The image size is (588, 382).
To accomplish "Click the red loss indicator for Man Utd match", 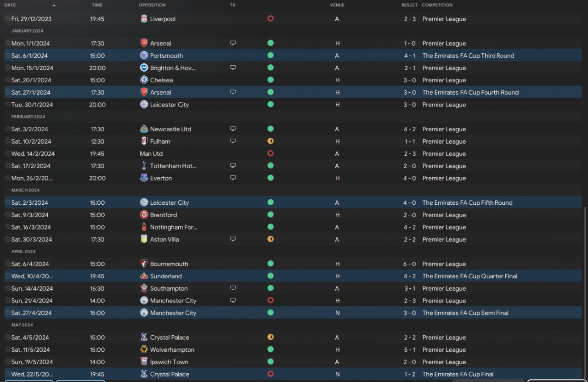I will point(271,154).
